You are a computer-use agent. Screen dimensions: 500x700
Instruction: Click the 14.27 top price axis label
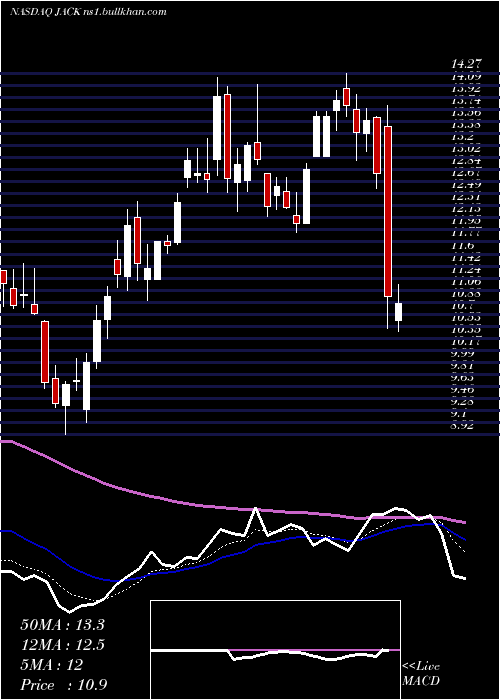pyautogui.click(x=466, y=65)
